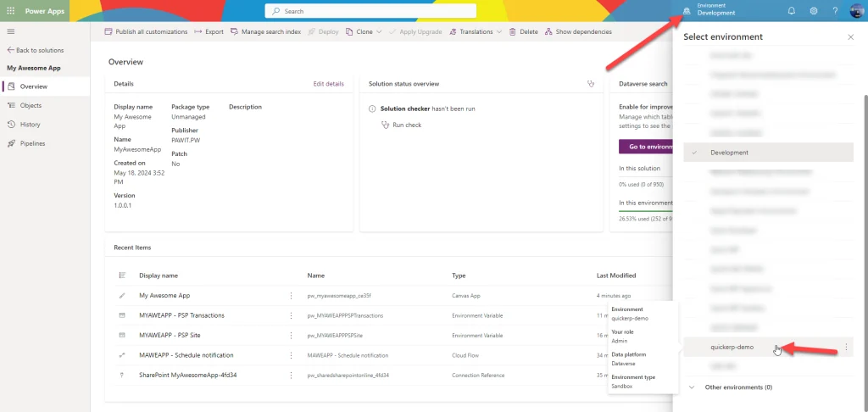The image size is (868, 412).
Task: Collapse the left navigation hamburger menu
Action: point(10,31)
